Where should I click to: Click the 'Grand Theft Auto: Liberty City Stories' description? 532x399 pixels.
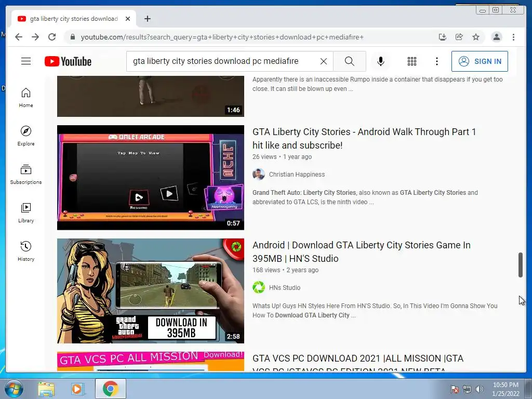365,197
